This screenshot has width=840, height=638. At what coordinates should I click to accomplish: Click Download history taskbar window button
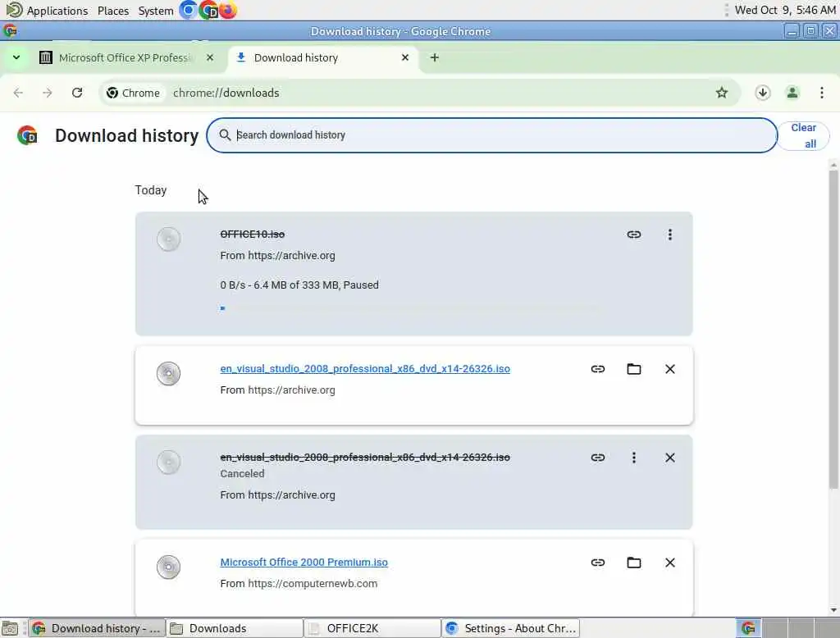[97, 628]
